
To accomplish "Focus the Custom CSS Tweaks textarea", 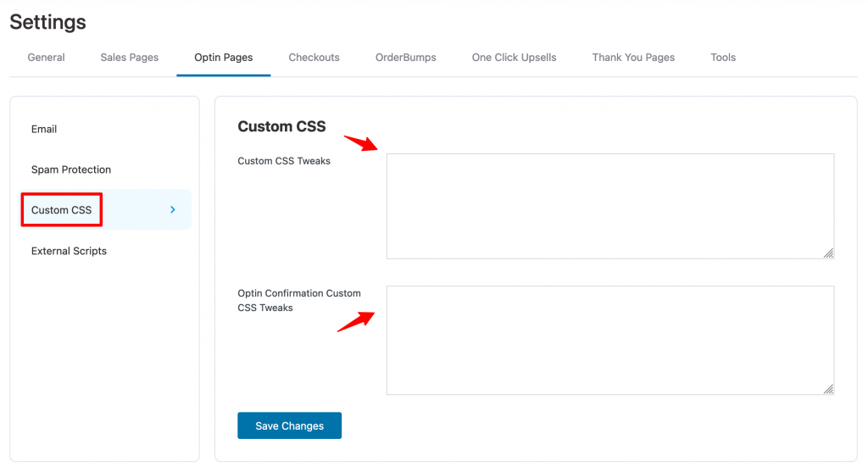I will (610, 207).
